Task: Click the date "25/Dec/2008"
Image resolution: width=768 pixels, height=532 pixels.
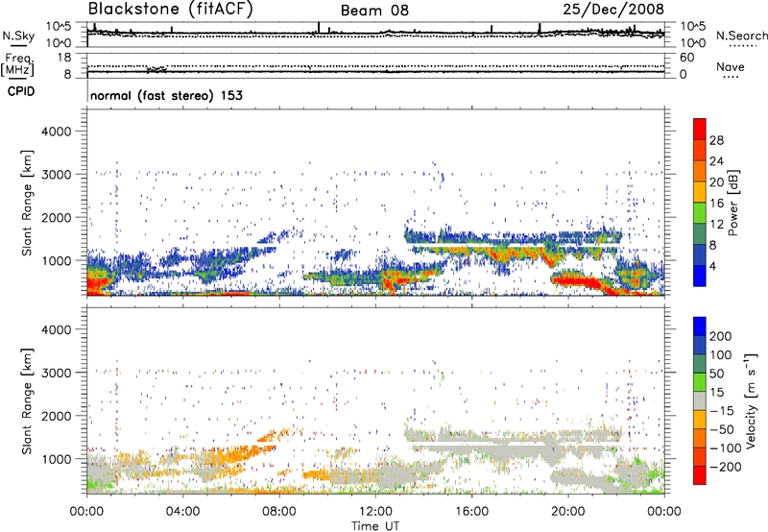Action: (x=613, y=9)
